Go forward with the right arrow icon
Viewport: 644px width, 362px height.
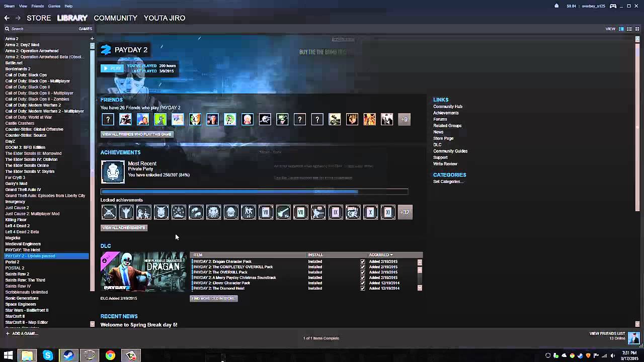[x=18, y=18]
